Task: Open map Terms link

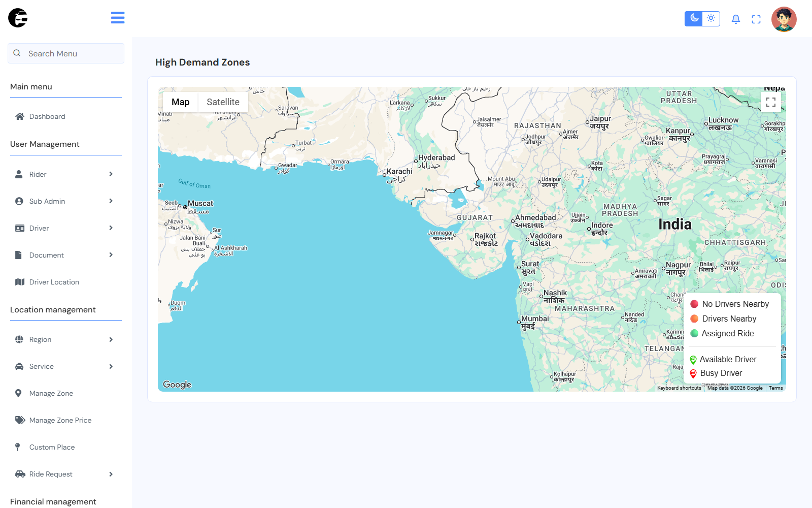Action: point(776,388)
